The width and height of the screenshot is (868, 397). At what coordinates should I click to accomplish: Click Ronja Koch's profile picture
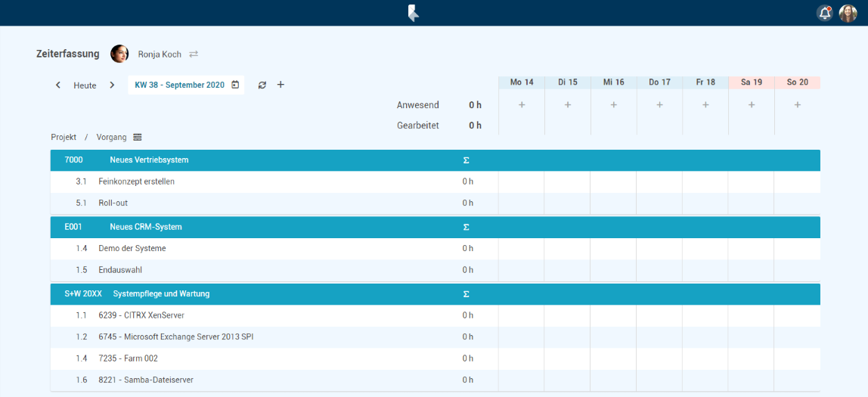119,54
